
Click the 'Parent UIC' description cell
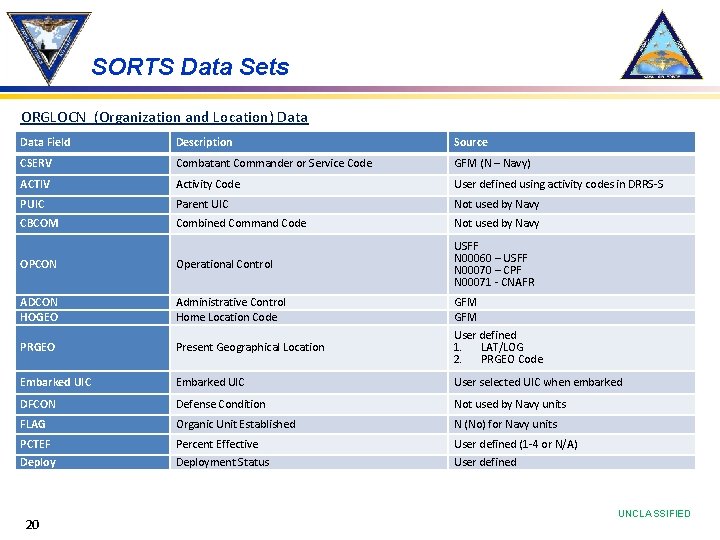click(309, 205)
